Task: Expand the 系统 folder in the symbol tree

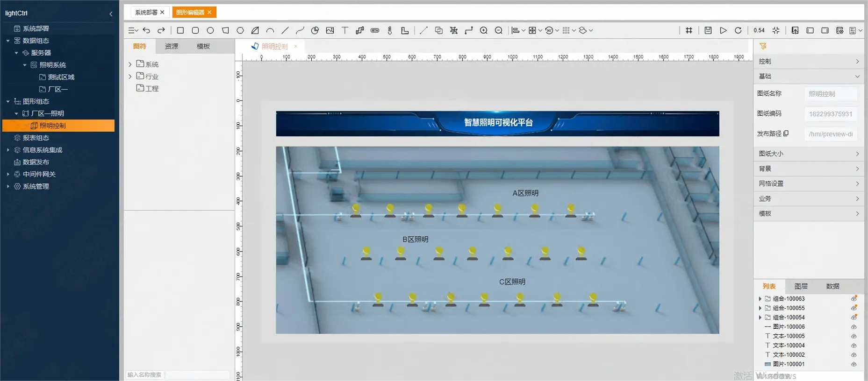Action: tap(130, 64)
